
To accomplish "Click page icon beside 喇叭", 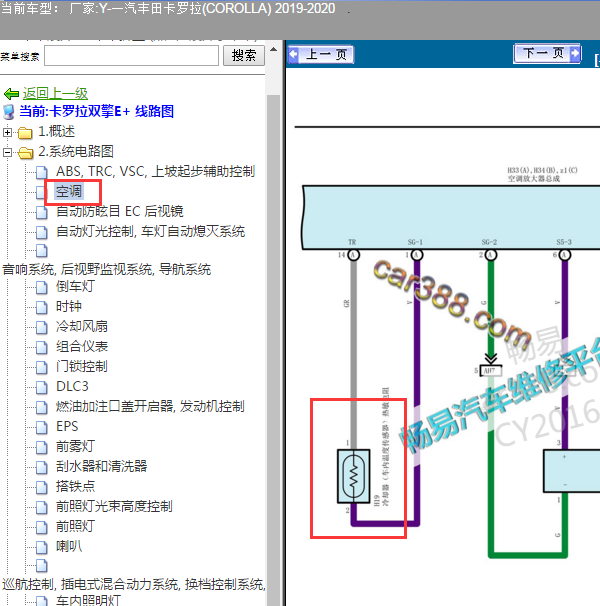I will (x=41, y=548).
